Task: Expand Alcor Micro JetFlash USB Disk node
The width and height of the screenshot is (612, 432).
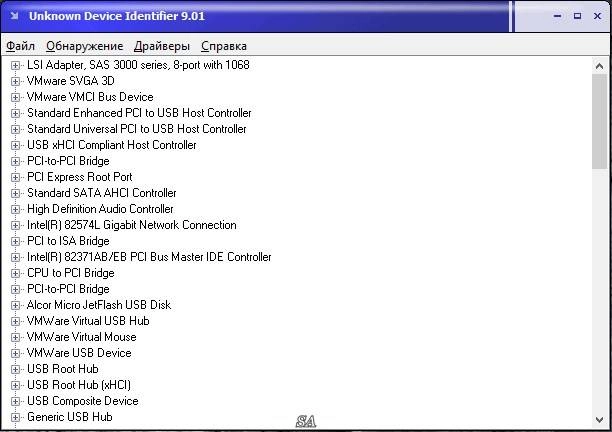Action: (15, 305)
